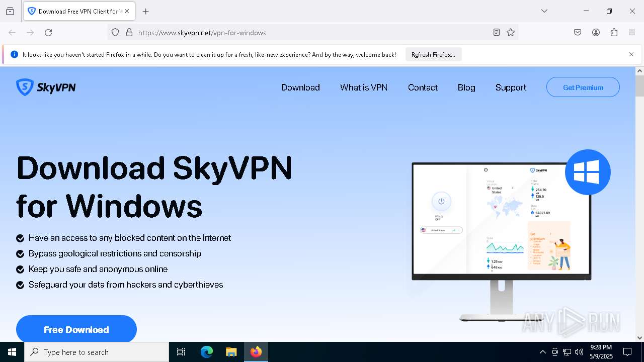644x362 pixels.
Task: Bookmark this page with star icon
Action: tap(511, 33)
